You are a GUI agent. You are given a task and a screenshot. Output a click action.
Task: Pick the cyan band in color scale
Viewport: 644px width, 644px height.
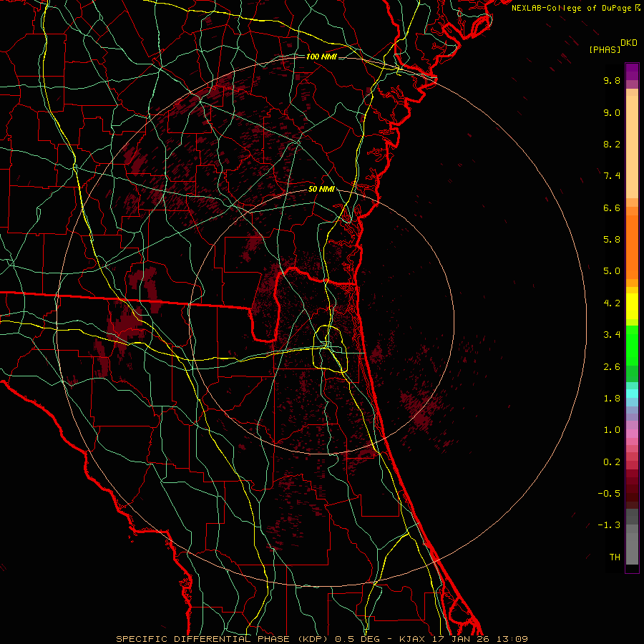tap(632, 394)
